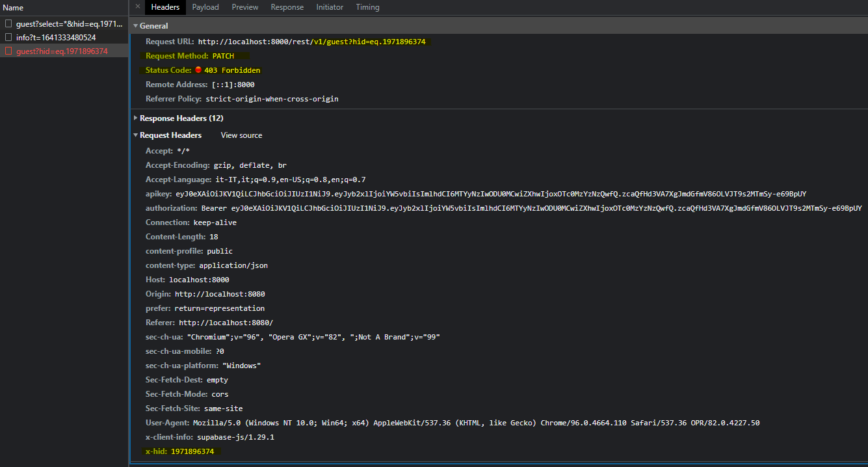Click the 403 Forbidden status text
The image size is (868, 467).
232,70
